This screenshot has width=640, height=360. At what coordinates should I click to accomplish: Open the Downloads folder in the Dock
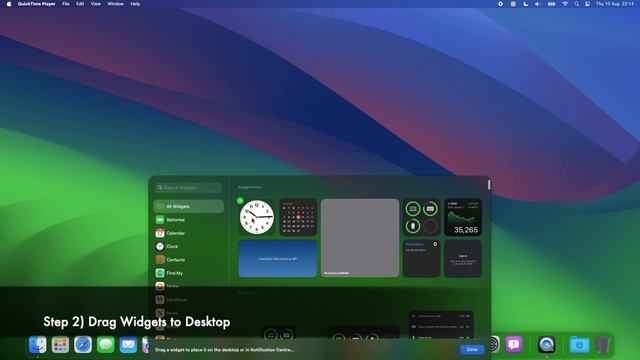tap(579, 344)
